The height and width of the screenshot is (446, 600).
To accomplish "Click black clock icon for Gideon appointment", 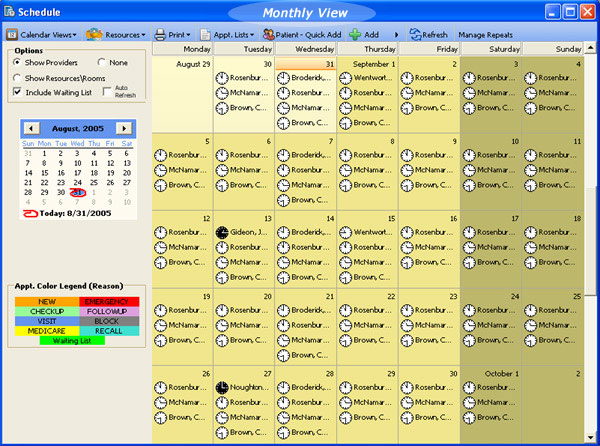I will [222, 232].
